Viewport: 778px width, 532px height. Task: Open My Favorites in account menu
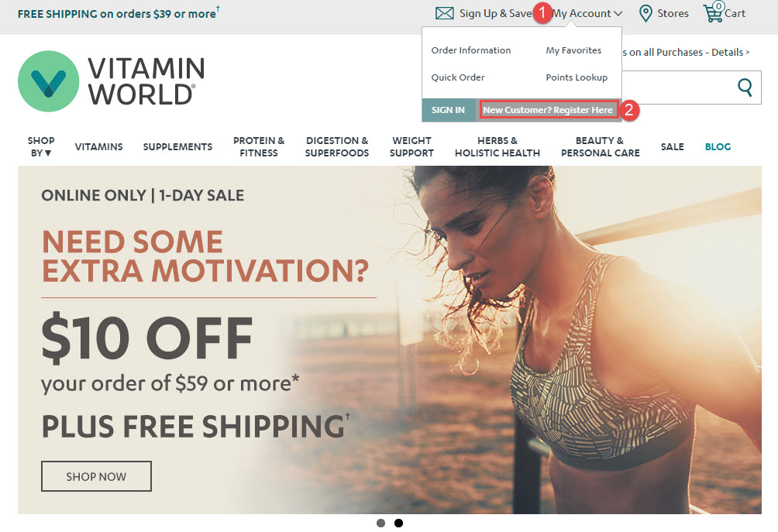coord(573,50)
